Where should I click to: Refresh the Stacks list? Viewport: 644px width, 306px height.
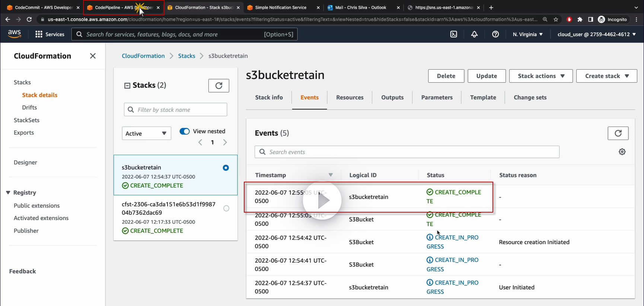pos(219,86)
